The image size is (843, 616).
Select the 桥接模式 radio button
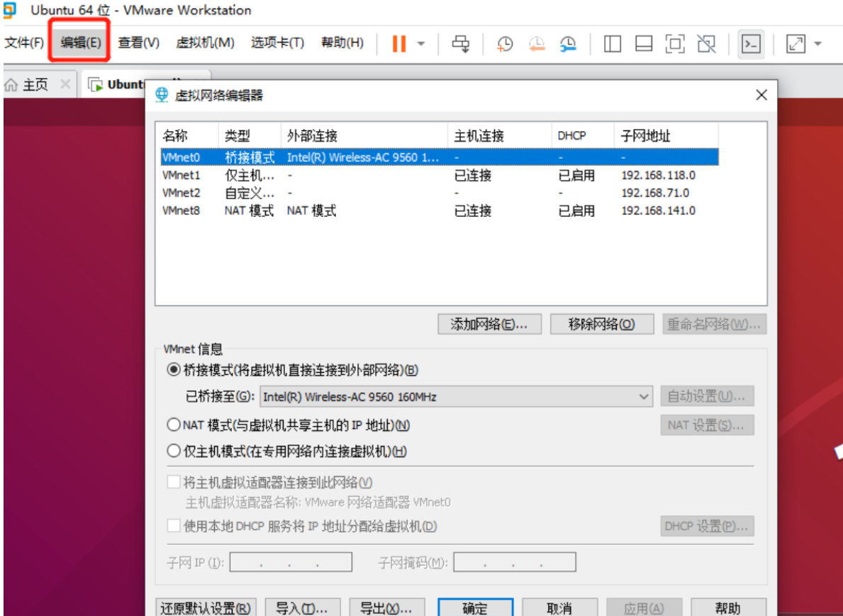click(174, 370)
